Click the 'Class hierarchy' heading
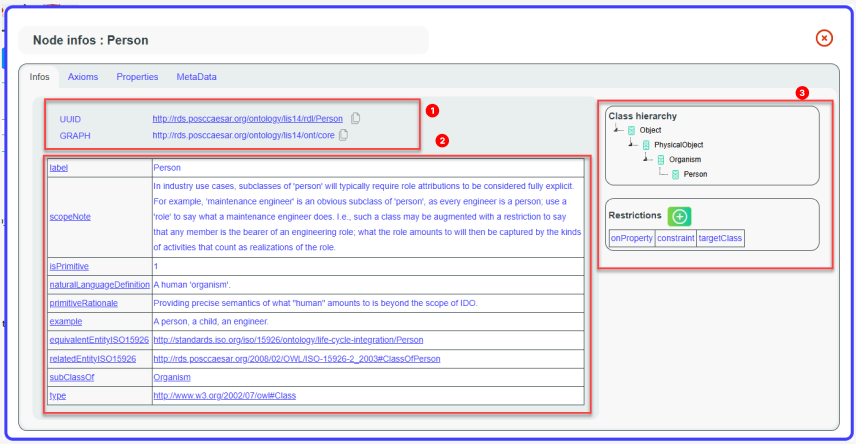Screen dimensions: 856x444 643,116
